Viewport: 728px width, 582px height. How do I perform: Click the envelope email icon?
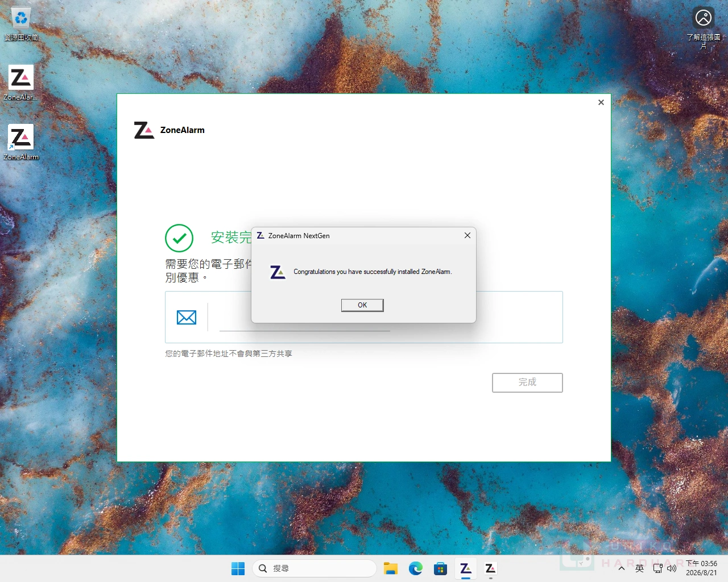[x=187, y=318]
